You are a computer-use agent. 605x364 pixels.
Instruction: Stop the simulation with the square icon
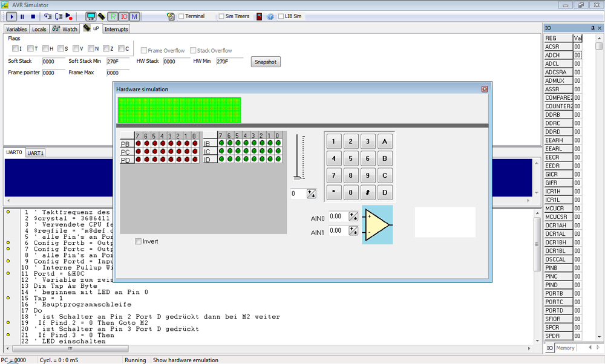point(33,16)
